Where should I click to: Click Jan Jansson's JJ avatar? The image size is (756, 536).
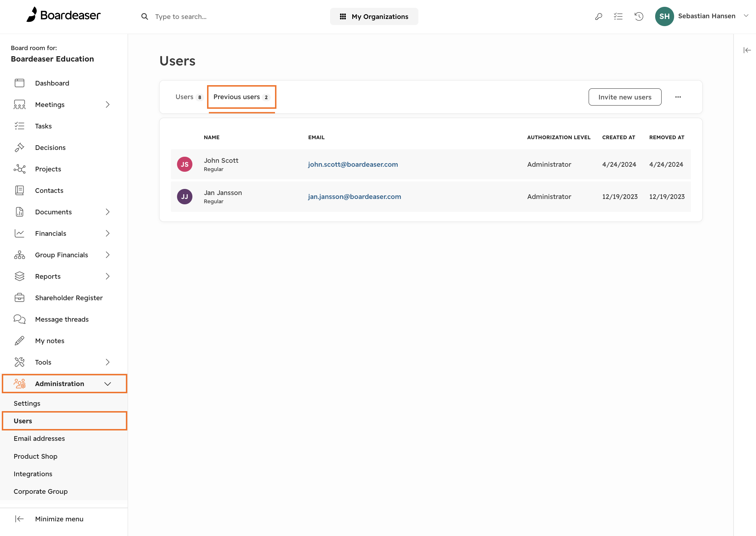click(185, 196)
